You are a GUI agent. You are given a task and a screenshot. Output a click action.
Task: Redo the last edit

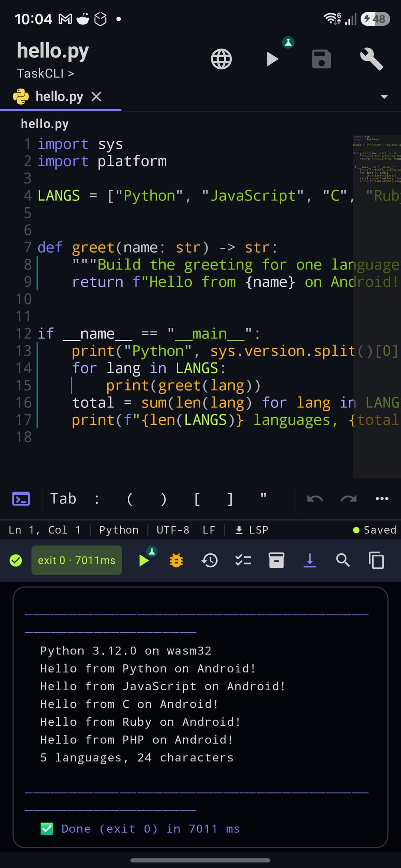(349, 499)
